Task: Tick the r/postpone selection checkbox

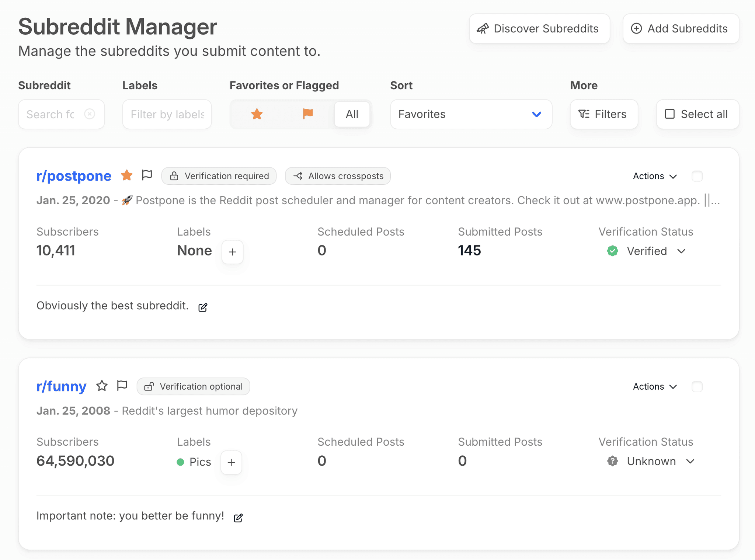Action: (x=697, y=176)
